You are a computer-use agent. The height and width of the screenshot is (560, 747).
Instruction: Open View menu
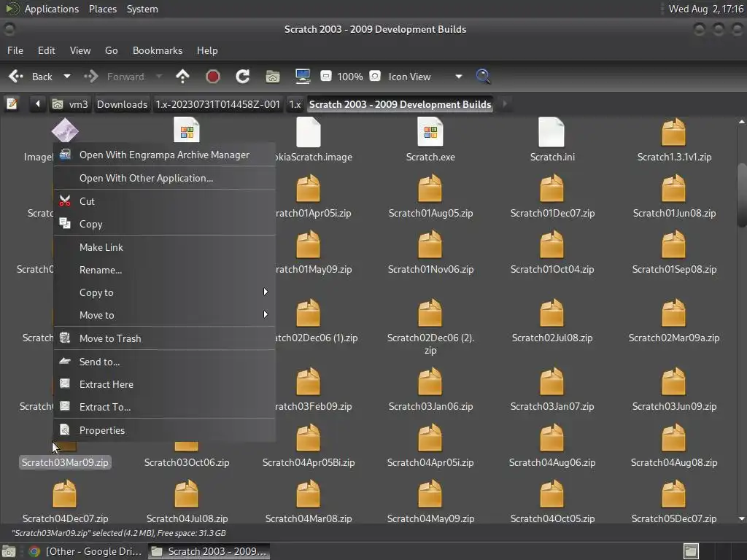click(80, 50)
